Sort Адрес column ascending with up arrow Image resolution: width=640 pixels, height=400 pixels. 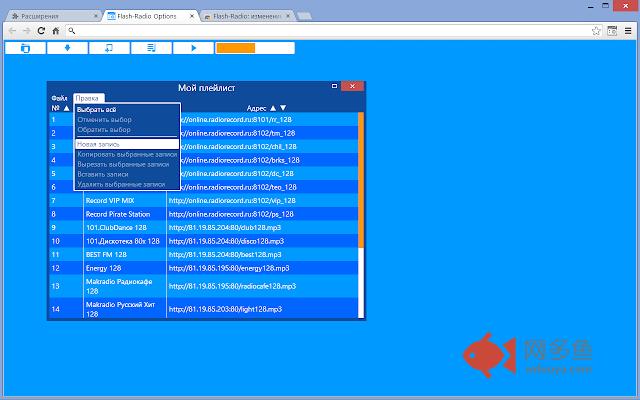click(273, 108)
